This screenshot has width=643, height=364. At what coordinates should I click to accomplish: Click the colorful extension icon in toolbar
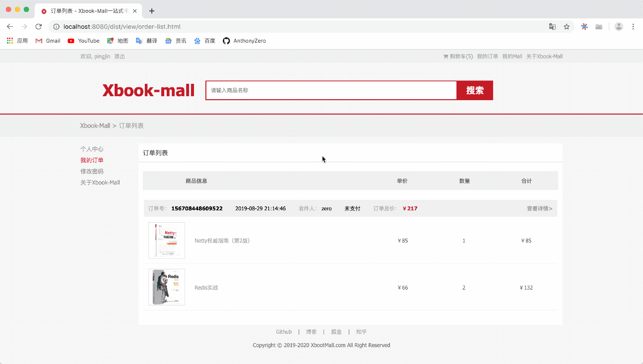584,27
